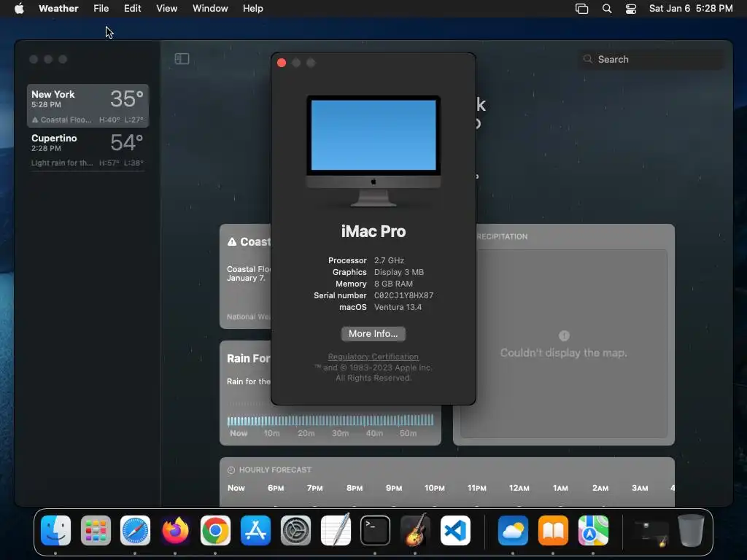Click the serial number C02CJ1Y8HX87
Viewport: 747px width, 560px height.
tap(403, 295)
